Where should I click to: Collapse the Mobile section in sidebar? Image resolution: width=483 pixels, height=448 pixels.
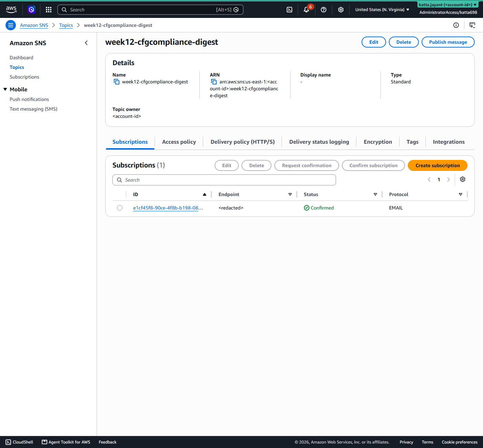(5, 89)
